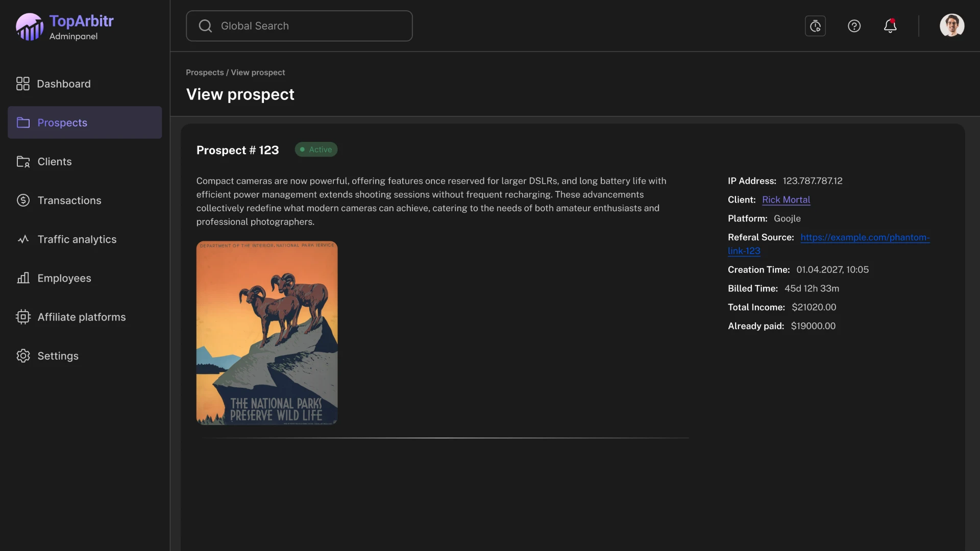
Task: Select the Prospects sidebar item
Action: 85,122
